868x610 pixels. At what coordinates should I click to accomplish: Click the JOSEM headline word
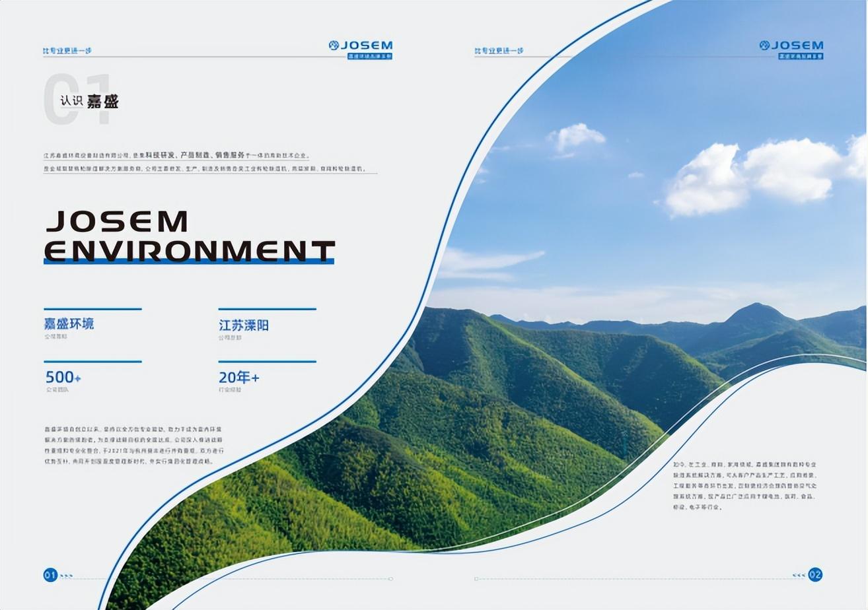(x=117, y=221)
